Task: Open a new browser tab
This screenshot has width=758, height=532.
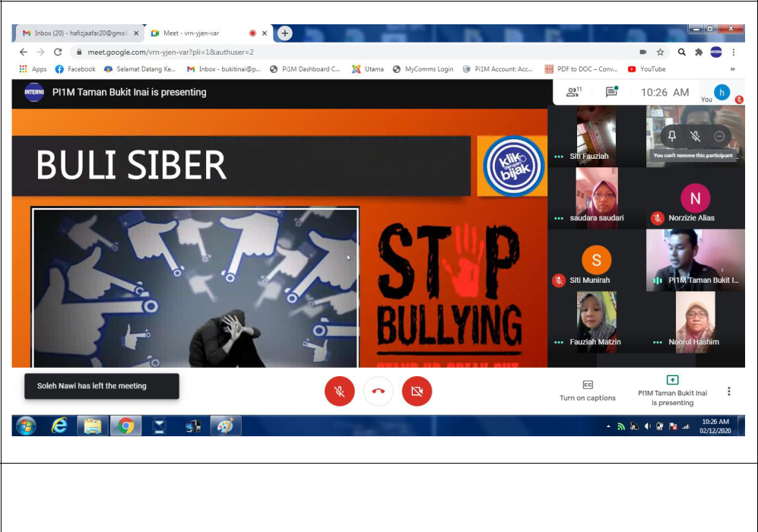Action: tap(284, 33)
